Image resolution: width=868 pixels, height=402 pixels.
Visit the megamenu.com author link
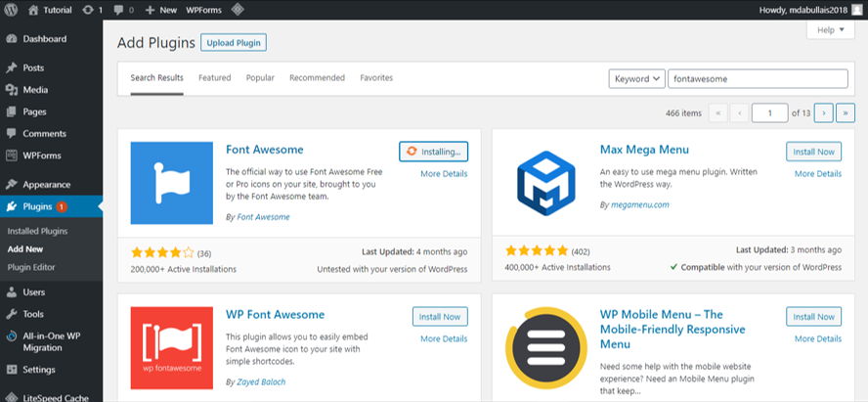click(x=640, y=204)
